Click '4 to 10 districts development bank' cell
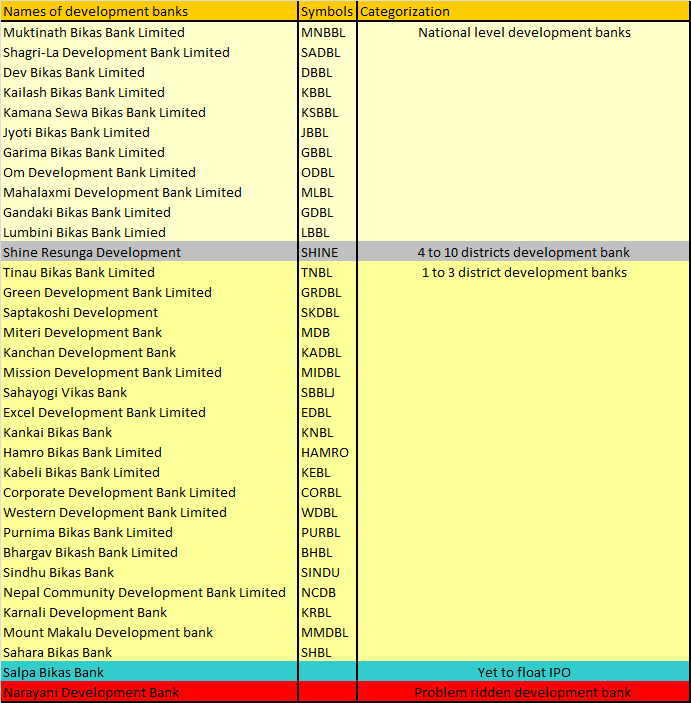 [523, 252]
